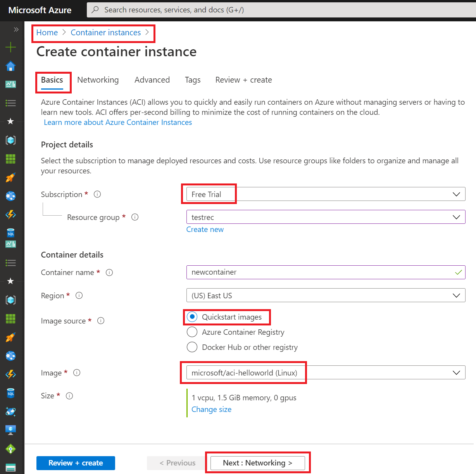This screenshot has width=476, height=474.
Task: Click the plus icon to create a resource
Action: 10,47
